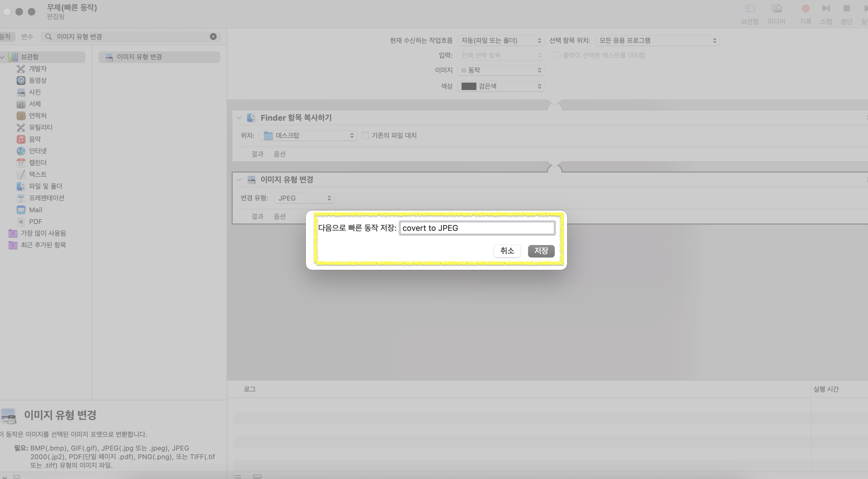
Task: Open Options tab of Change Image Type action
Action: 279,217
